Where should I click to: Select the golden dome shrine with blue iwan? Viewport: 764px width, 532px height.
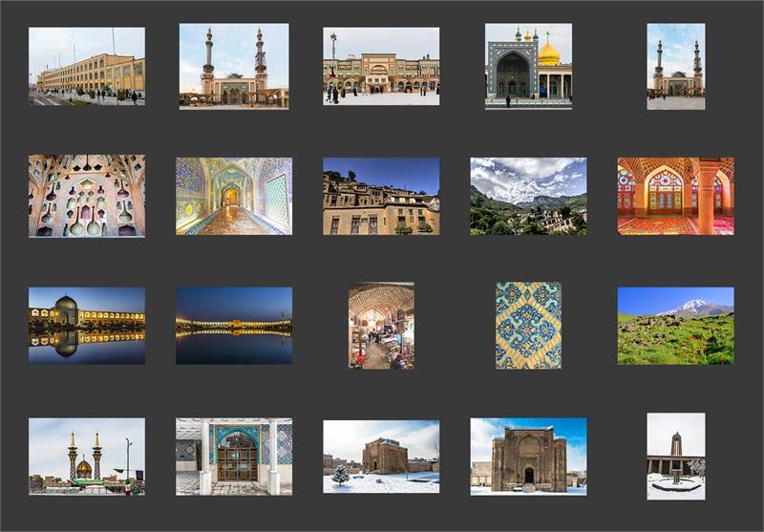click(x=529, y=66)
